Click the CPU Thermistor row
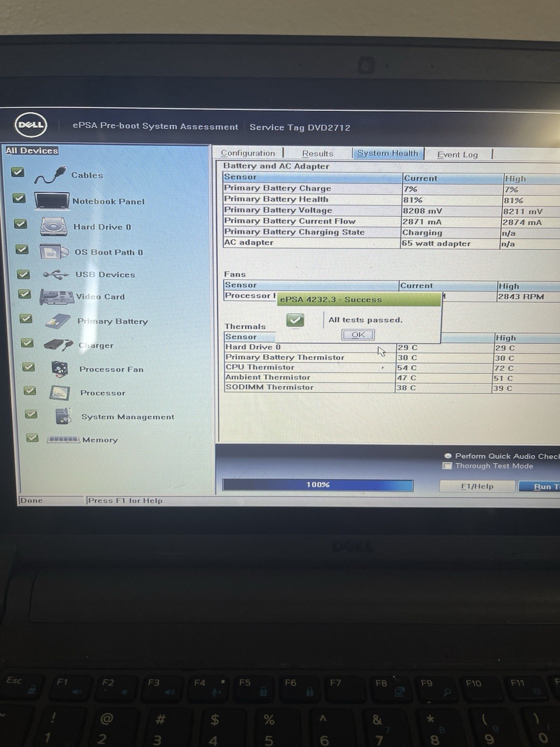 392,368
